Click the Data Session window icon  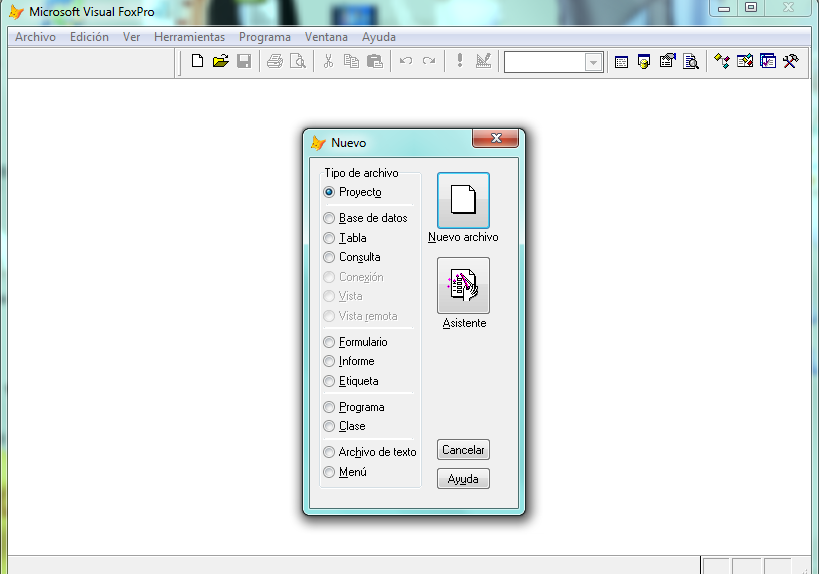[x=644, y=62]
